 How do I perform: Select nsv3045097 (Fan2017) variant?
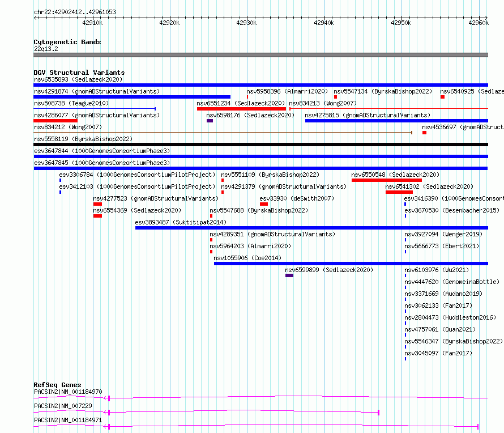[x=438, y=353]
